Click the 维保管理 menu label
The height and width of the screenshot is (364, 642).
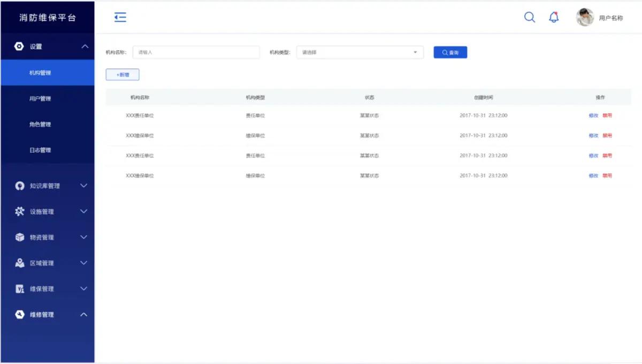pyautogui.click(x=42, y=289)
